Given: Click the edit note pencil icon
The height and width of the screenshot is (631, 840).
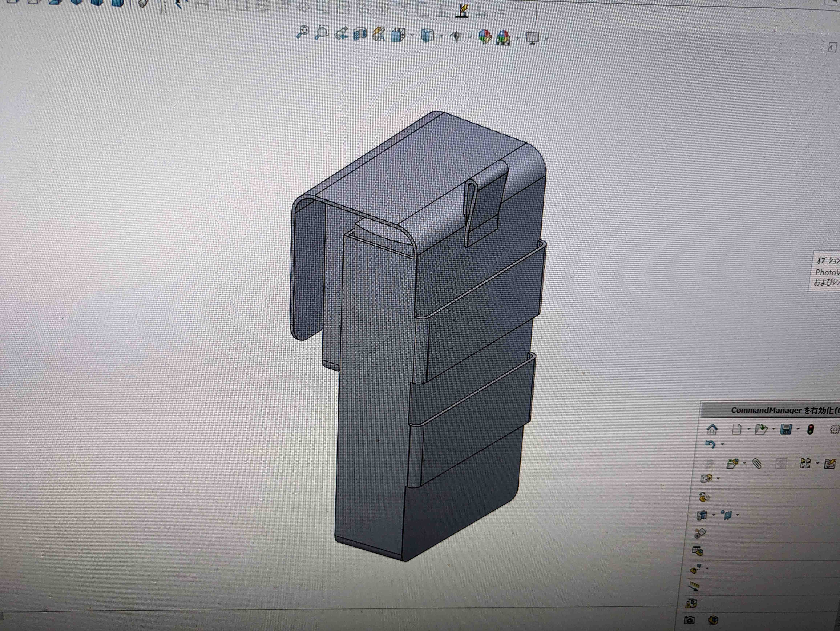Looking at the screenshot, I should (x=830, y=464).
